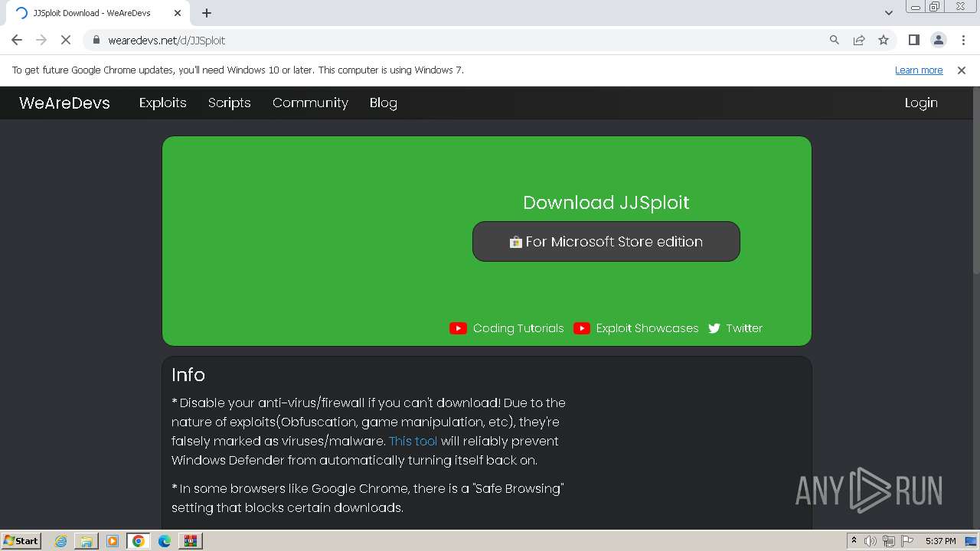Follow the 'This tool' link

(413, 441)
